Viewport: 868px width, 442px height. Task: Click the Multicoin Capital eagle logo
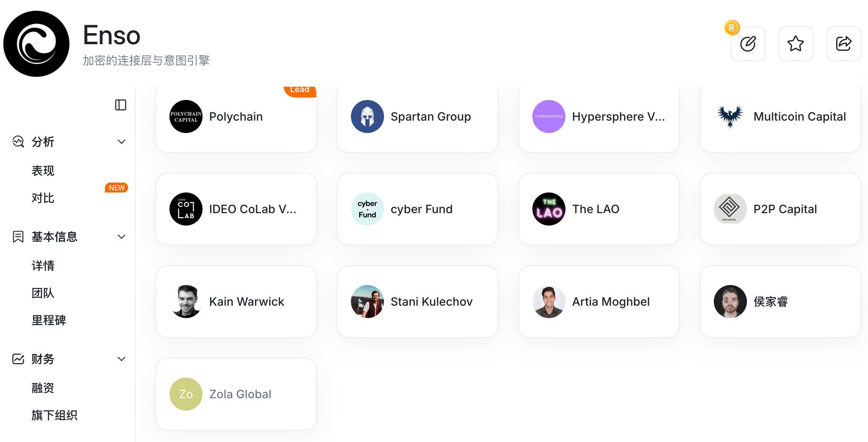(x=730, y=116)
